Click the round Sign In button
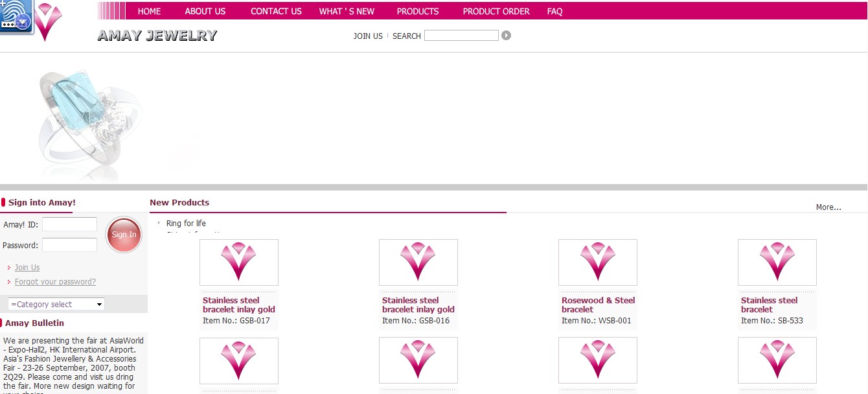This screenshot has width=868, height=394. pos(124,235)
